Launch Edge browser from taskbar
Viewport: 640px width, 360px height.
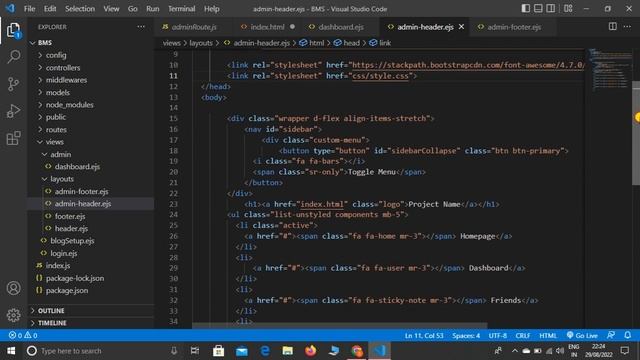[x=265, y=351]
